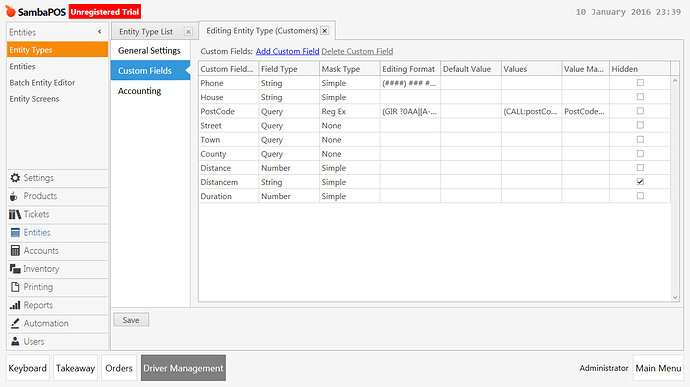Image resolution: width=690 pixels, height=387 pixels.
Task: Click the Duration field name cell
Action: pos(228,195)
